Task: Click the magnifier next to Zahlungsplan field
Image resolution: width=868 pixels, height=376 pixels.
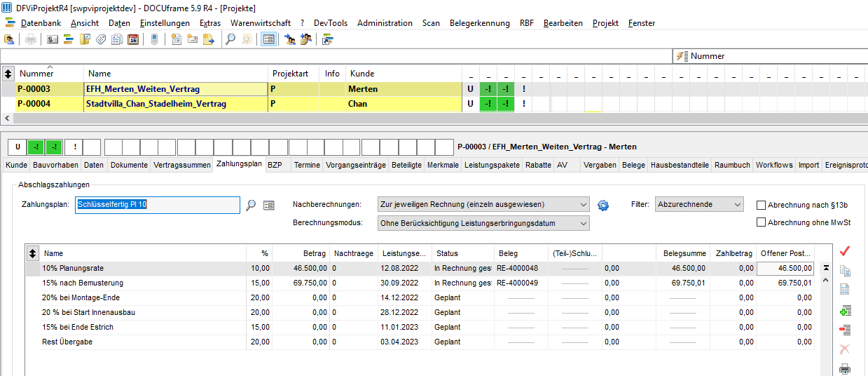Action: click(252, 205)
